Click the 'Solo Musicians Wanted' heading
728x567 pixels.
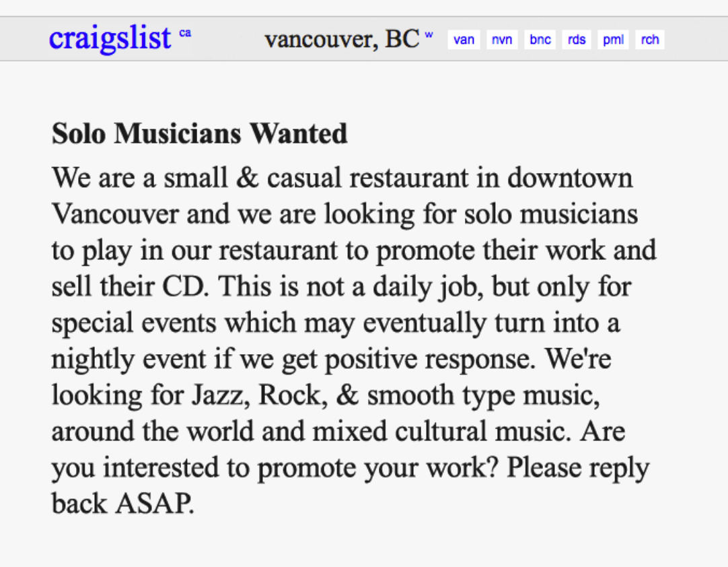click(200, 133)
